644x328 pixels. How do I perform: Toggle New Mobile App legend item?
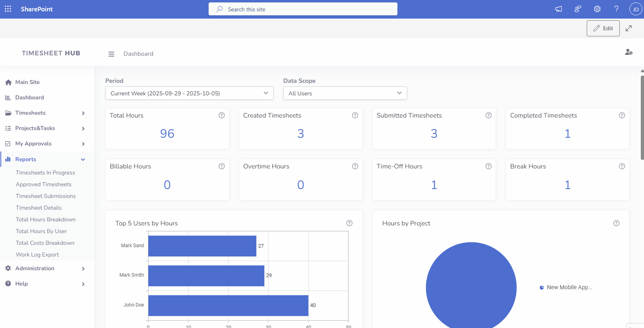tap(566, 288)
